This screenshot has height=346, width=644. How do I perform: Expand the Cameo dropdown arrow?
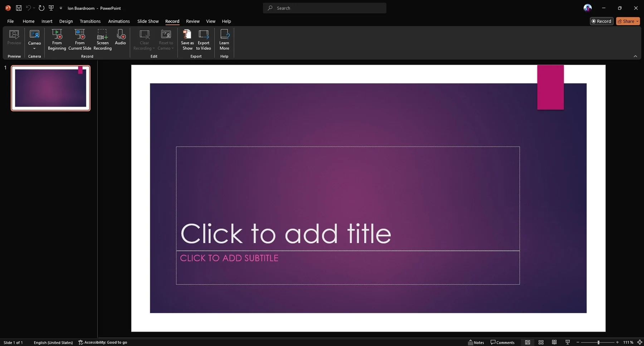pos(34,49)
